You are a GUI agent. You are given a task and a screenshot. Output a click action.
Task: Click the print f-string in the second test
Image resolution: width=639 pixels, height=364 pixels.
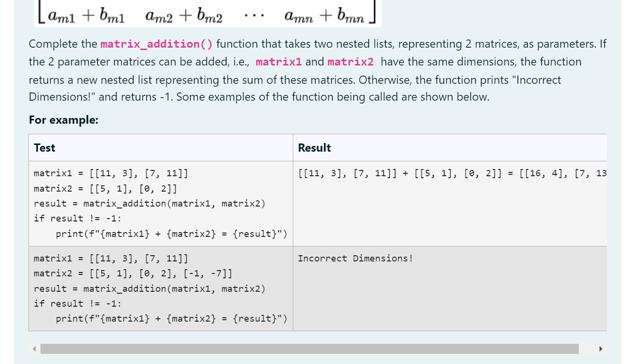coord(171,318)
